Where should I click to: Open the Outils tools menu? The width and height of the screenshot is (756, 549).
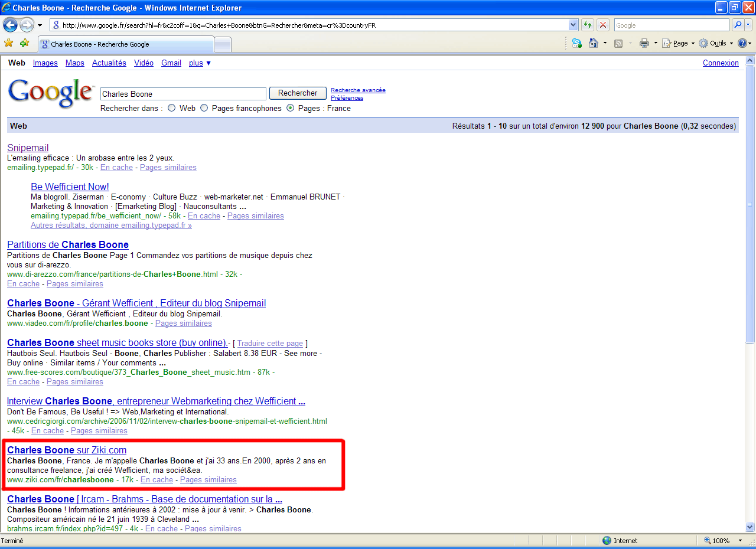(716, 43)
